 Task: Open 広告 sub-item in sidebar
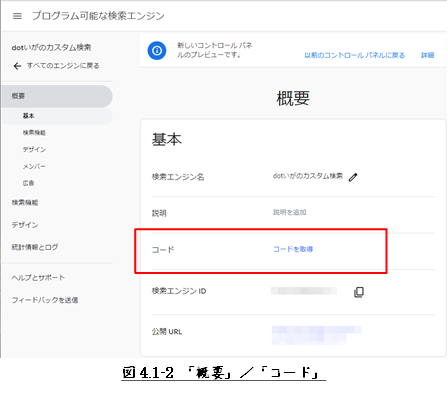point(28,183)
